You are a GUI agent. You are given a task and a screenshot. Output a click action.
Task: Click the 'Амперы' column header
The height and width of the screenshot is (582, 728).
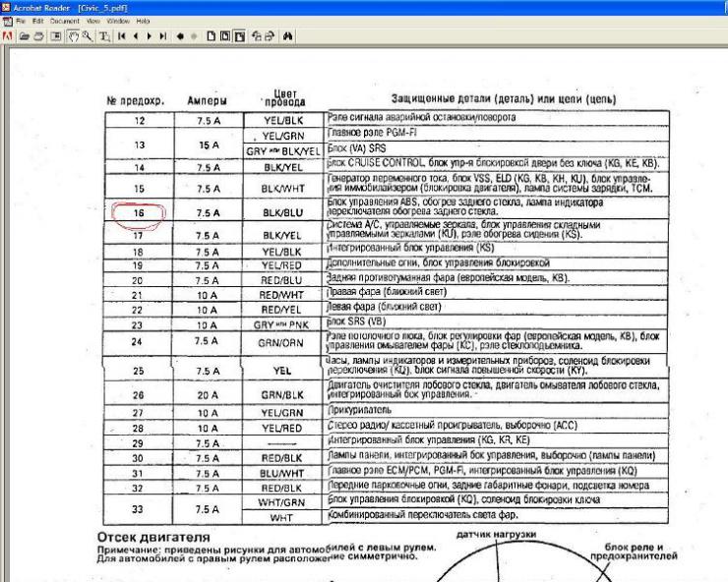[x=207, y=100]
